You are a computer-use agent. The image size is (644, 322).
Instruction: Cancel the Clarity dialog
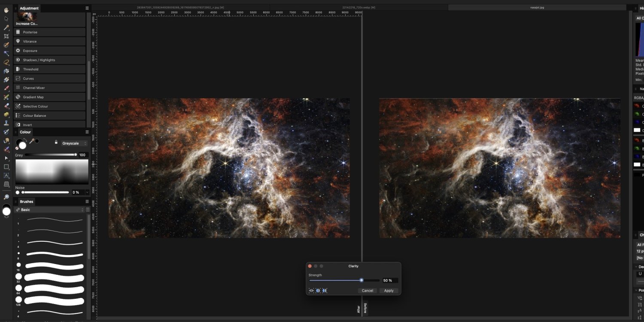pos(367,291)
